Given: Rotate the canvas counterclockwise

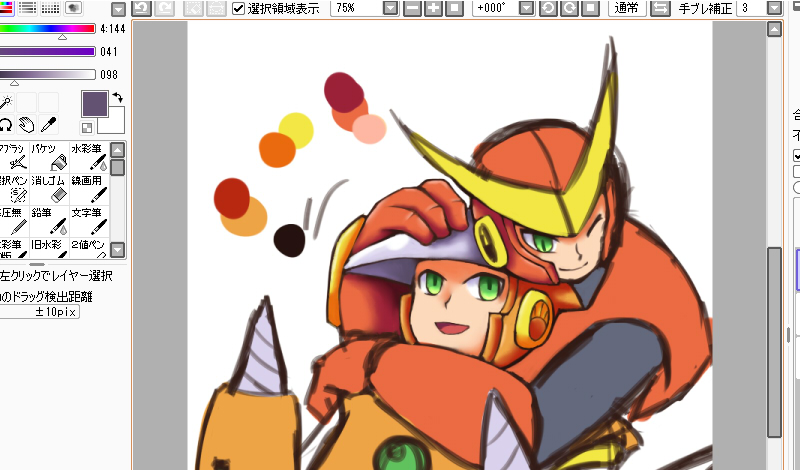Looking at the screenshot, I should pos(548,8).
